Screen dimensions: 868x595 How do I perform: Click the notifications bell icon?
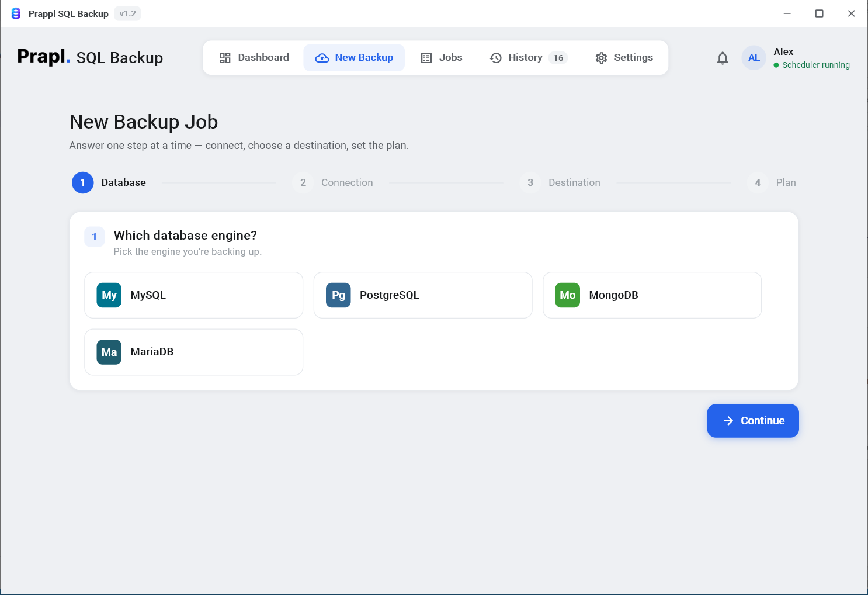tap(723, 58)
